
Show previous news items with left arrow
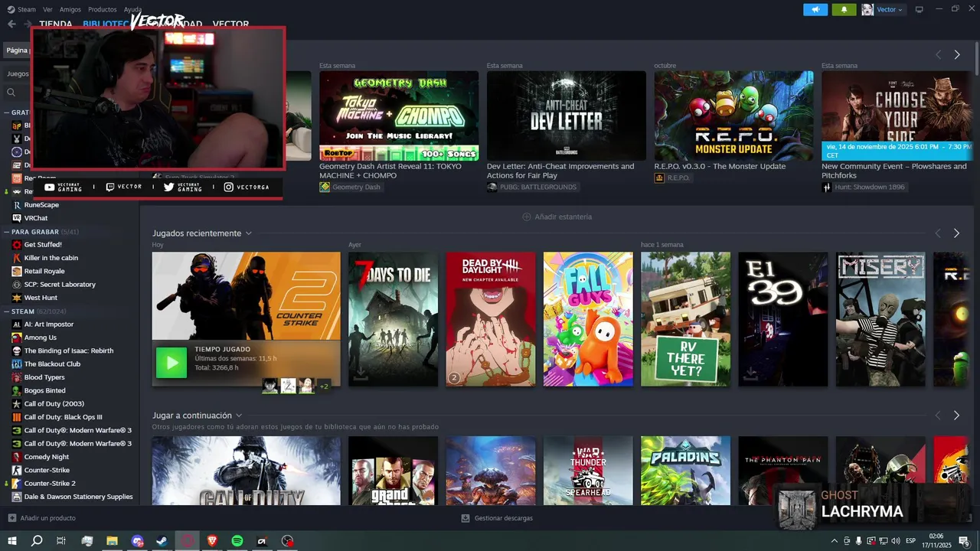tap(938, 54)
